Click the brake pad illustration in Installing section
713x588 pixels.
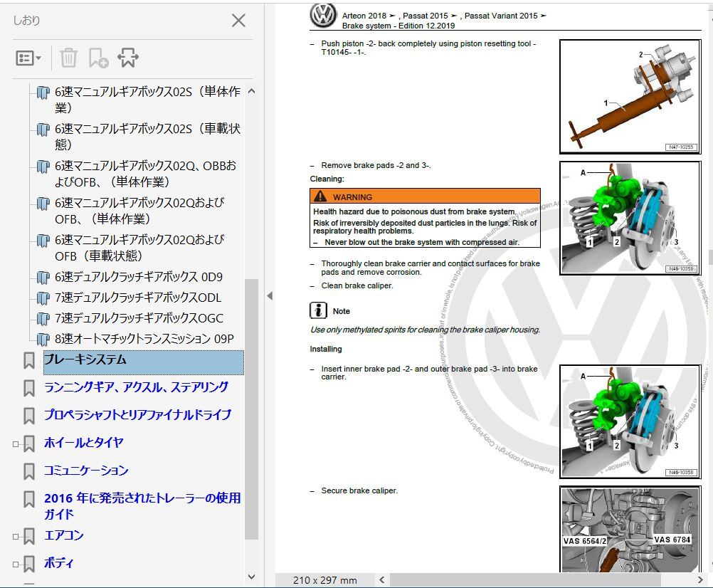click(x=630, y=421)
